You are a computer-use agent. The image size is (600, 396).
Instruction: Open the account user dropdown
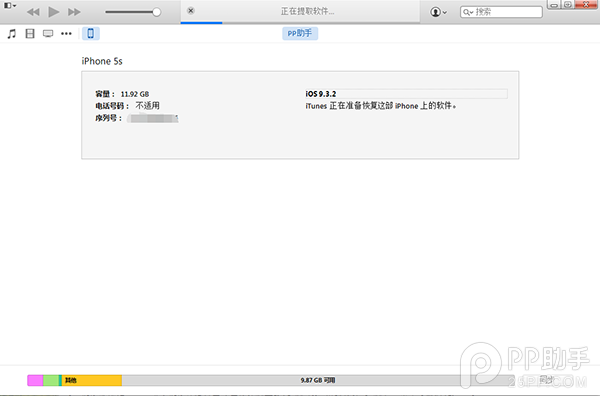[439, 12]
